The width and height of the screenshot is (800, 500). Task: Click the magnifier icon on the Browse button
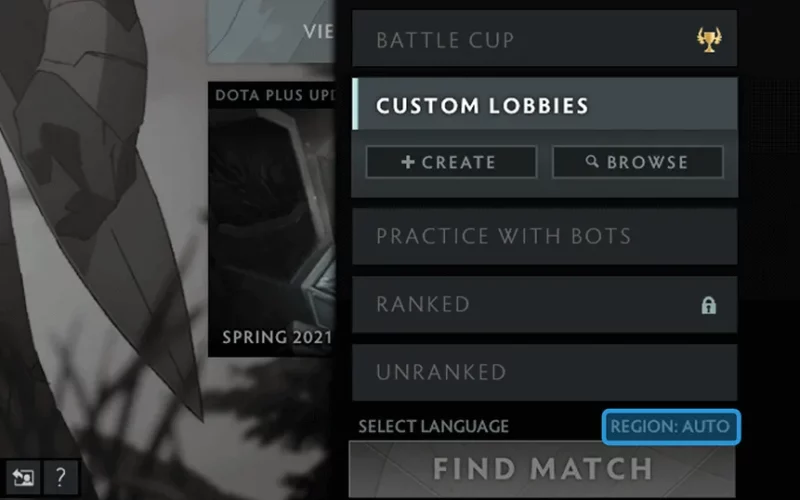pyautogui.click(x=592, y=161)
